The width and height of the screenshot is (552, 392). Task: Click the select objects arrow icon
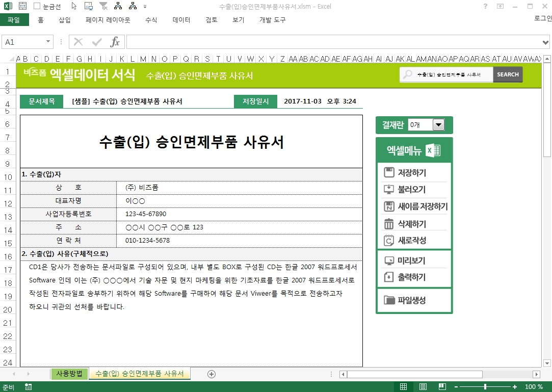point(74,7)
